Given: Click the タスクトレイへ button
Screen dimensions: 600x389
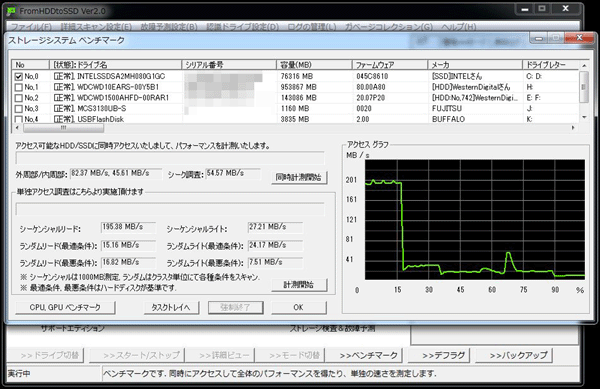Looking at the screenshot, I should point(171,307).
